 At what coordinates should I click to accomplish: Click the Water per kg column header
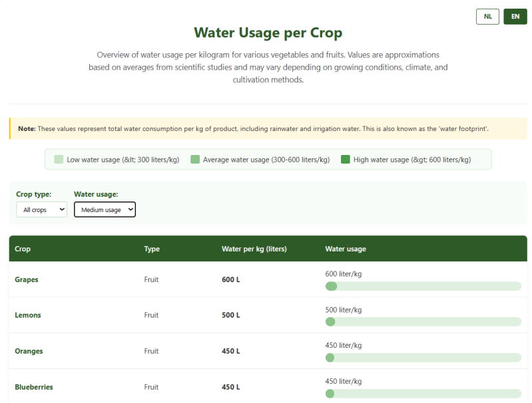(254, 249)
